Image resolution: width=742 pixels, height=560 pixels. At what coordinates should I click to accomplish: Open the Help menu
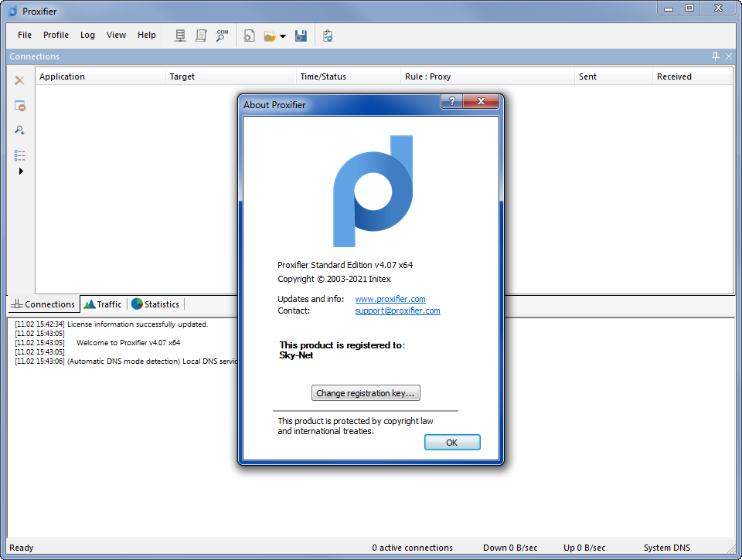147,35
